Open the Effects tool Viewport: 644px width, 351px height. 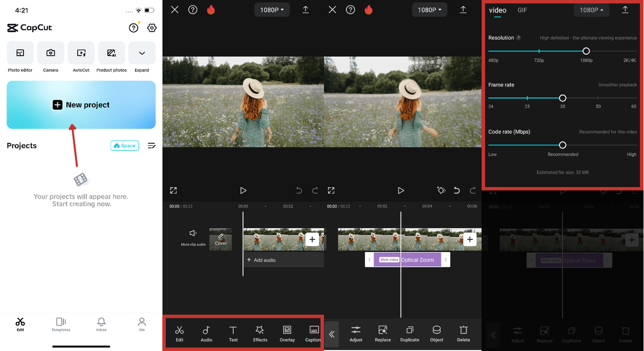[x=260, y=333]
